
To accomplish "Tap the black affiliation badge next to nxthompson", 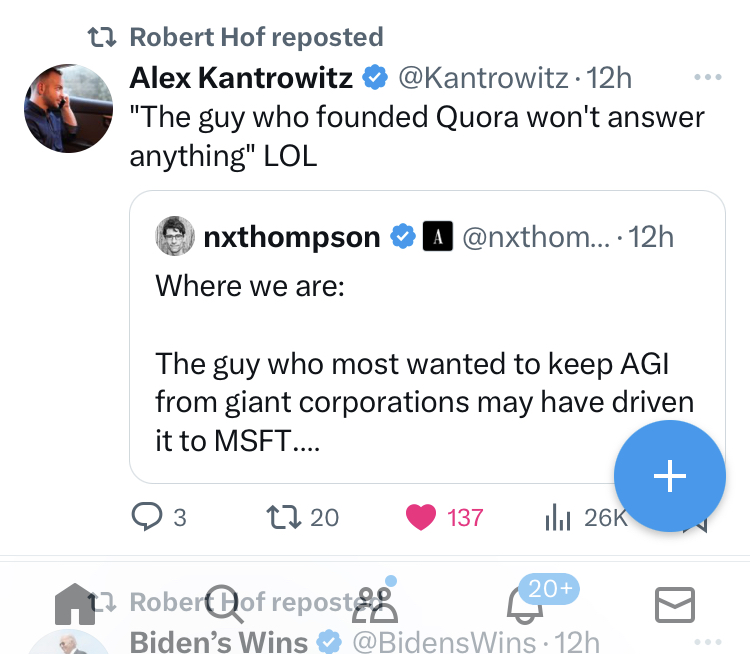I will point(438,236).
